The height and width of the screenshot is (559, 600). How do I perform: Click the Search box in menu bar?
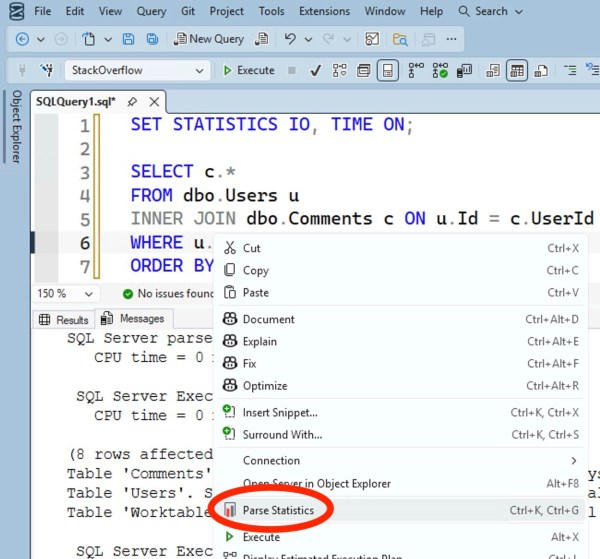tap(491, 11)
